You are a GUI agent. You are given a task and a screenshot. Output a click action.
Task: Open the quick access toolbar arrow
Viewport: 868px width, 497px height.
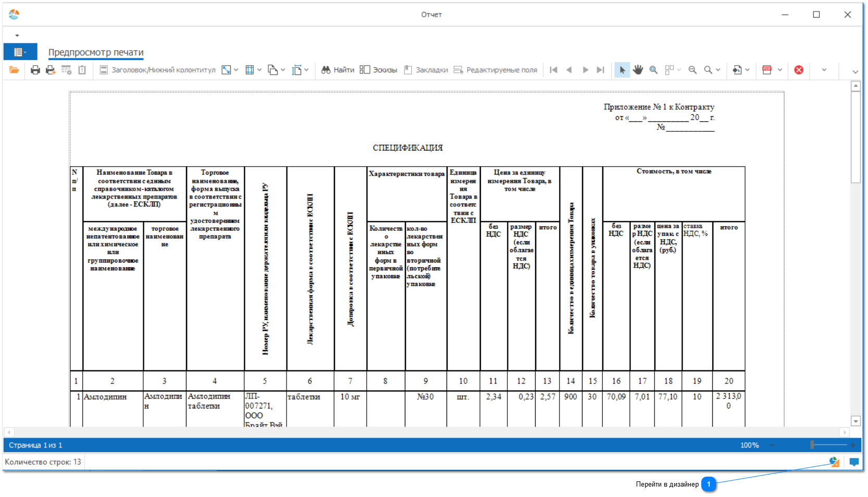(17, 36)
